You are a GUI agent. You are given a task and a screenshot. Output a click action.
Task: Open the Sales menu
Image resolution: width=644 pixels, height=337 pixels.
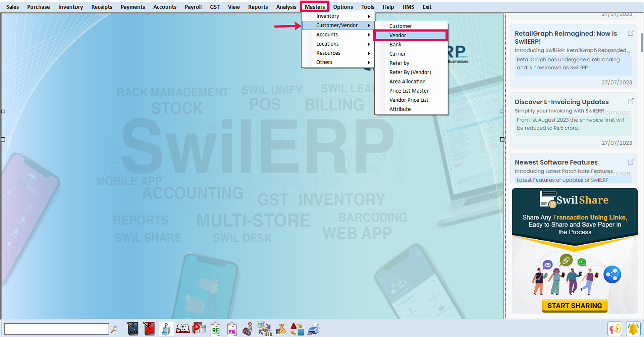coord(12,7)
